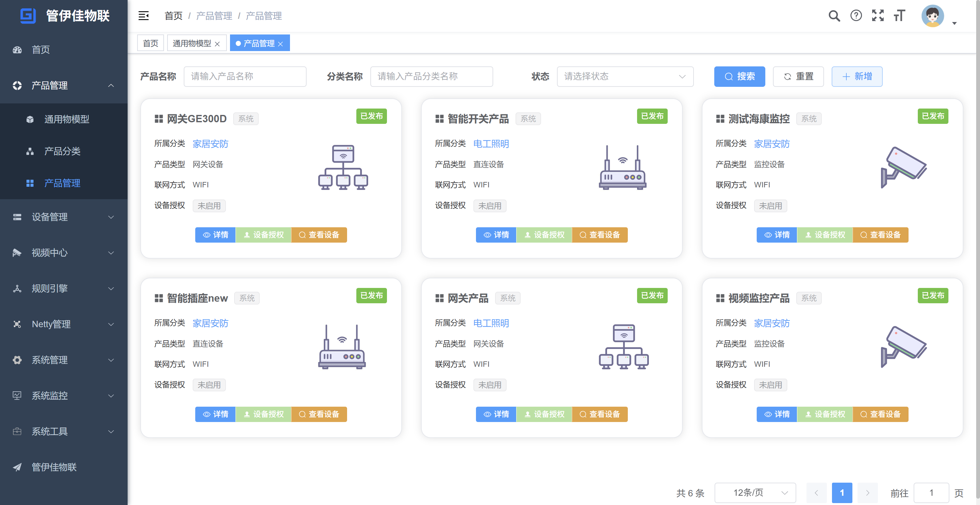Click the gateway image on 网关产品 card
Image resolution: width=980 pixels, height=505 pixels.
click(x=624, y=346)
